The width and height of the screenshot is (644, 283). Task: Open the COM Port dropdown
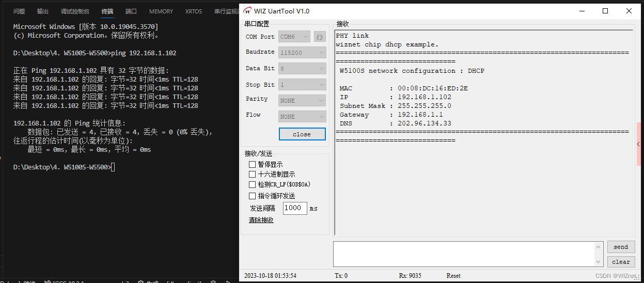coord(294,37)
